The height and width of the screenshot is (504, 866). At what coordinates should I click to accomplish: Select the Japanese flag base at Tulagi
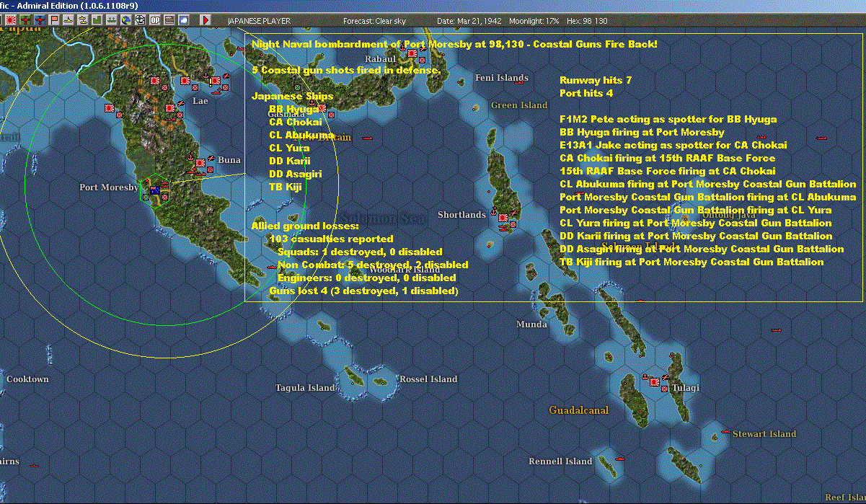pos(655,382)
